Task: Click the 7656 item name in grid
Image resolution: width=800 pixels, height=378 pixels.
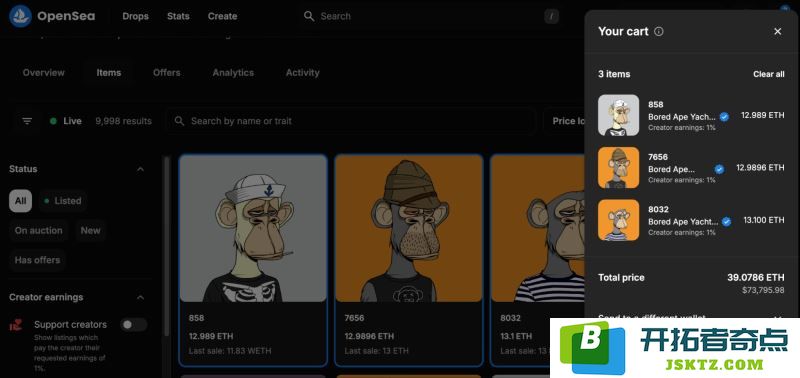Action: pos(354,318)
